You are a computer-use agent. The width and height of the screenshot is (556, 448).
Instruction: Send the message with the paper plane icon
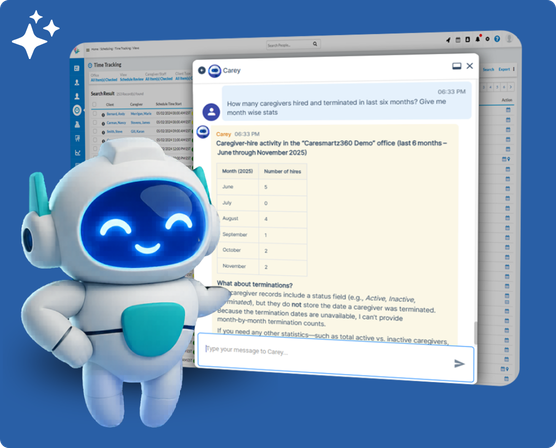point(459,363)
